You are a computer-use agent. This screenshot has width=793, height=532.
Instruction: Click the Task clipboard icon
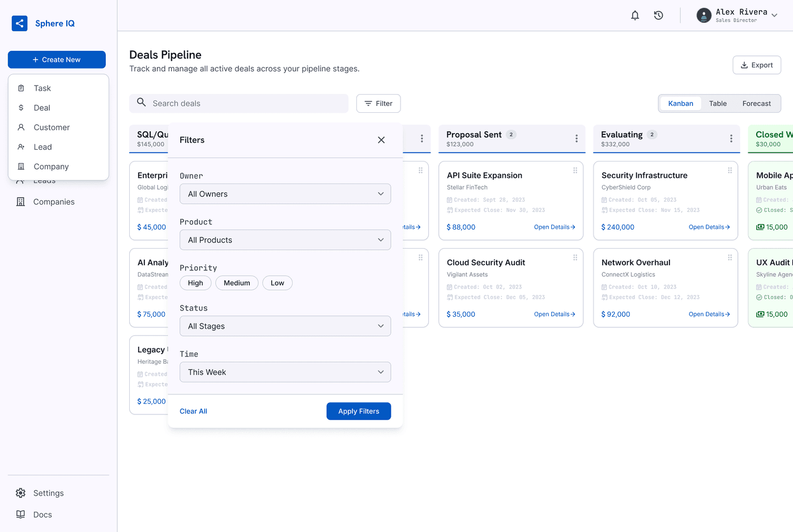click(x=21, y=88)
